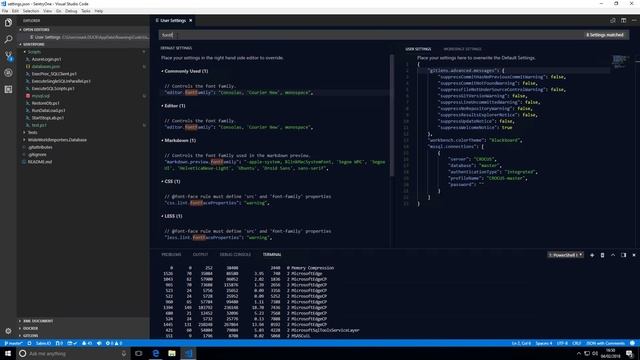The width and height of the screenshot is (640, 360).
Task: Click the sync changes icon in the status bar
Action: pos(29,343)
